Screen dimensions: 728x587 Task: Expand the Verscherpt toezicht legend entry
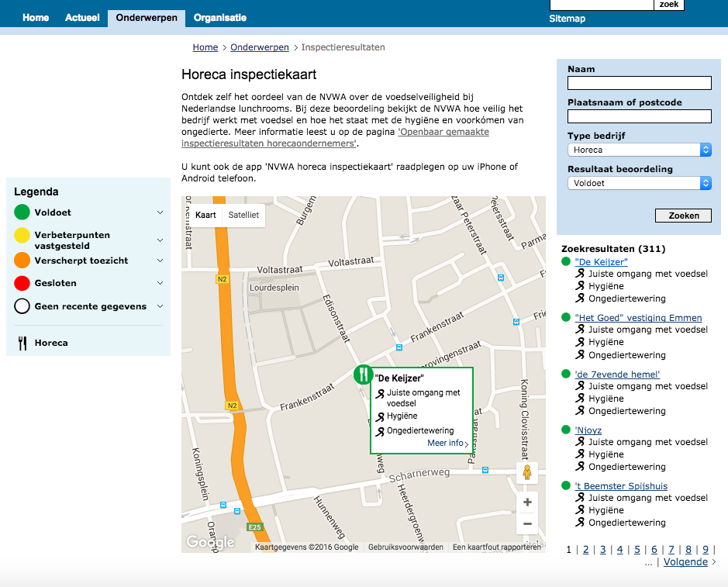point(160,261)
